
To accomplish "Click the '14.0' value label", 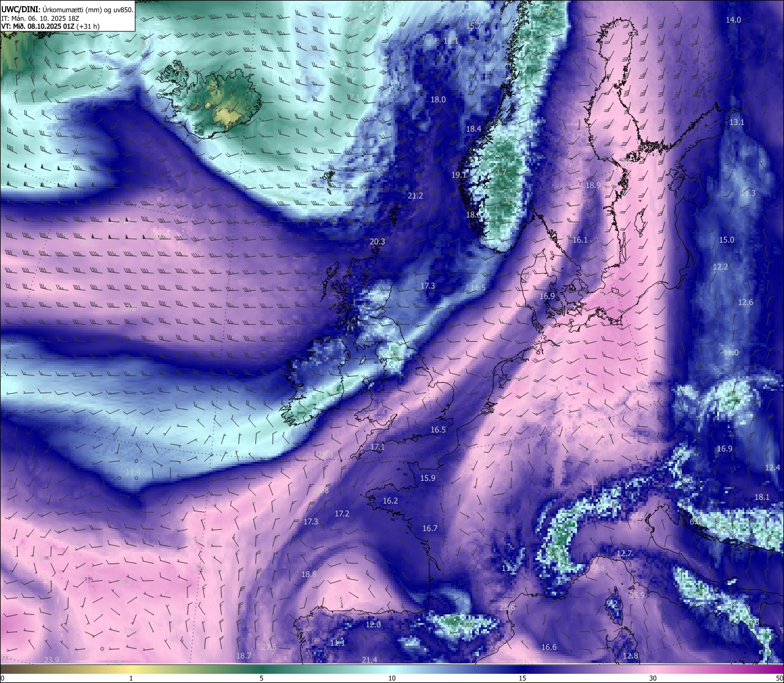I will [x=733, y=20].
